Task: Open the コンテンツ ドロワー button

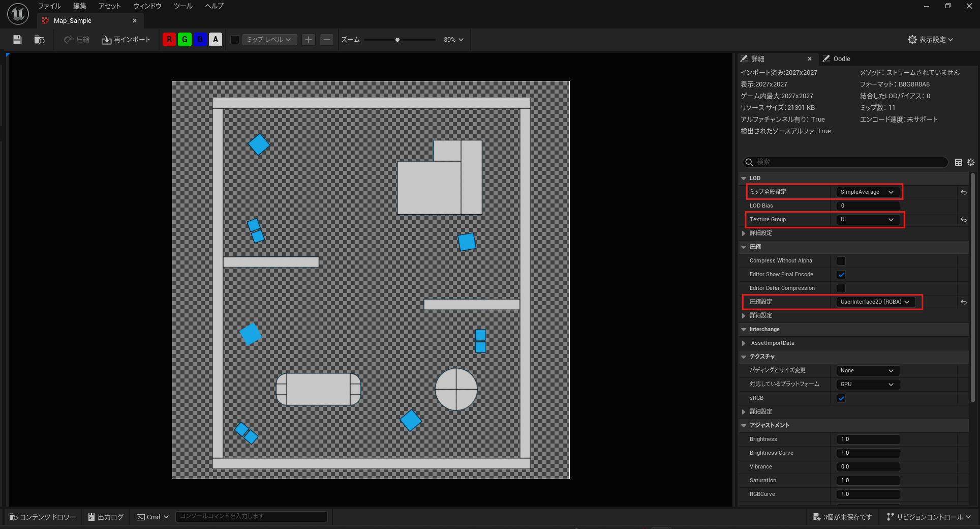Action: [x=43, y=517]
